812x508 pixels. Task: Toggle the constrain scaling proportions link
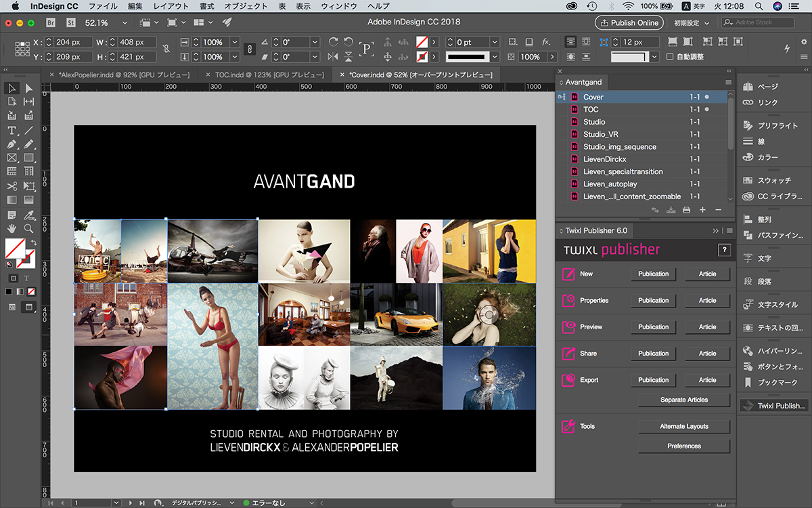[x=249, y=49]
